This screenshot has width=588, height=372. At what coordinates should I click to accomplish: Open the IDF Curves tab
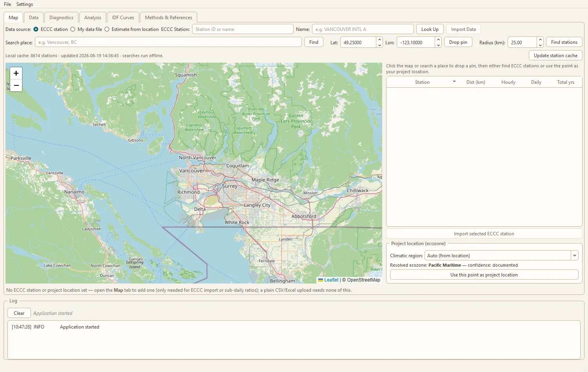123,18
